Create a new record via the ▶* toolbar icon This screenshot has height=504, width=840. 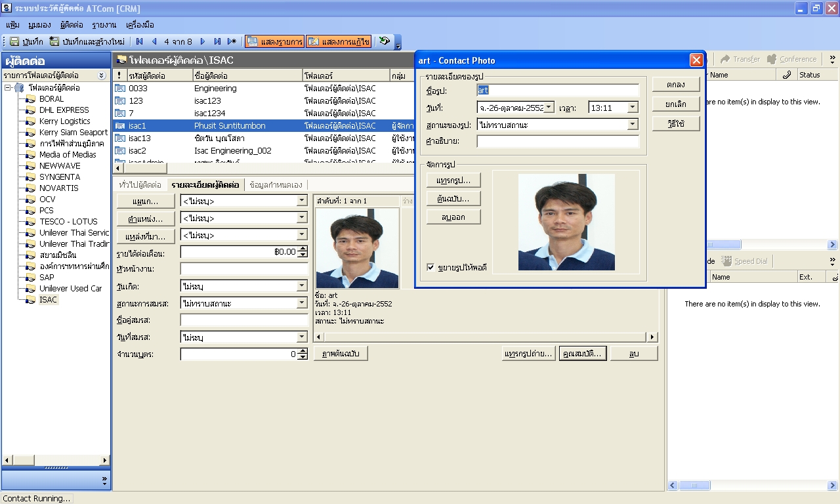tap(231, 41)
